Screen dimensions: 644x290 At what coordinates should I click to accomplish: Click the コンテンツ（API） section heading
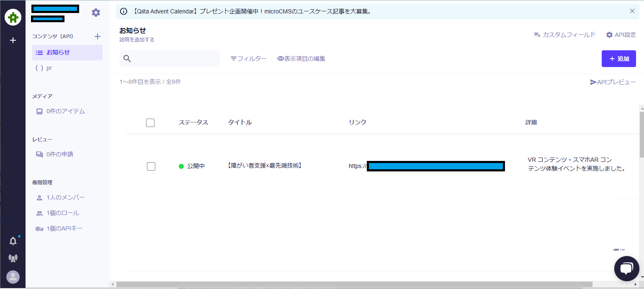[53, 36]
